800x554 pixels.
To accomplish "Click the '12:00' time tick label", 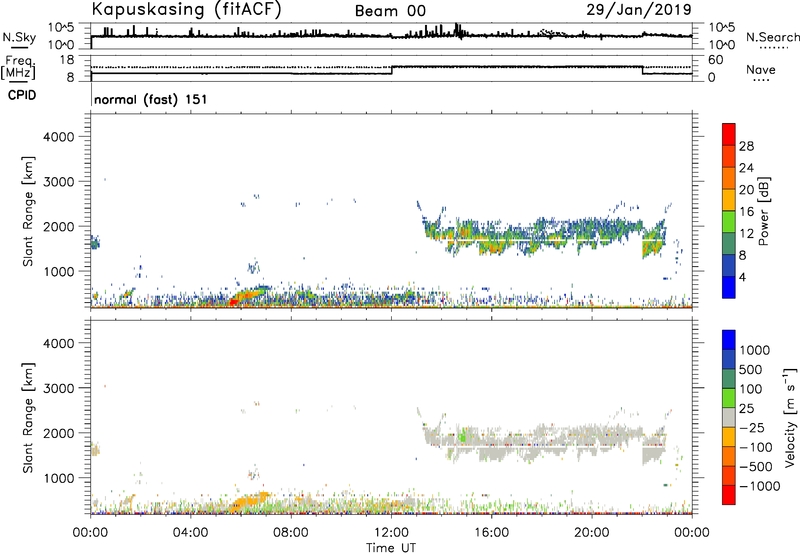I will tap(391, 533).
